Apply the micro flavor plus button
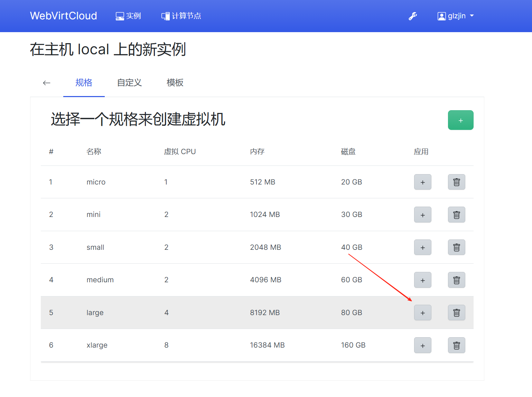This screenshot has height=397, width=532. 423,182
